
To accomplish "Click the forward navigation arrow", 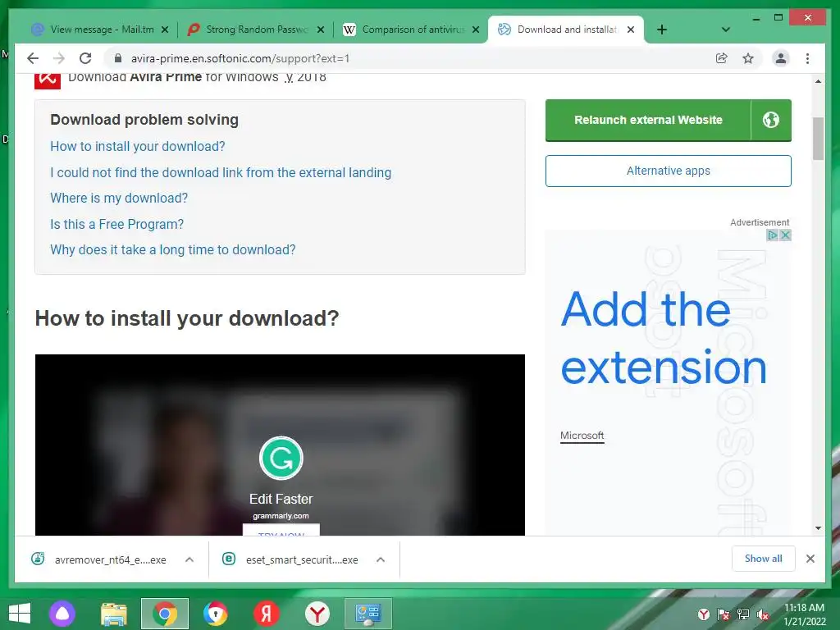I will [59, 58].
